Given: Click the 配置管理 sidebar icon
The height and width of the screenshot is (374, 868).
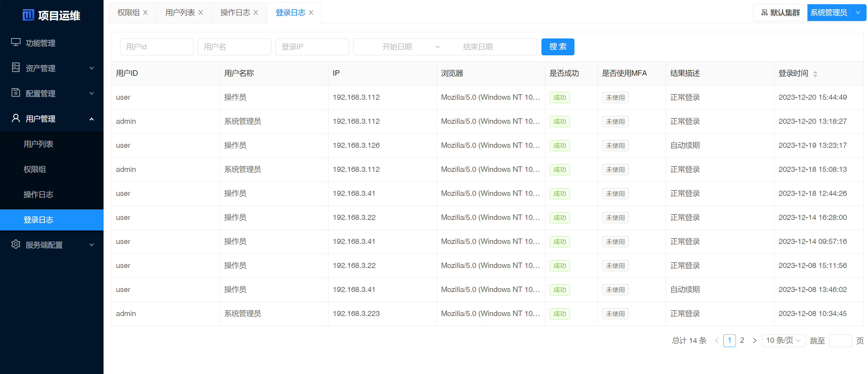Looking at the screenshot, I should 16,93.
